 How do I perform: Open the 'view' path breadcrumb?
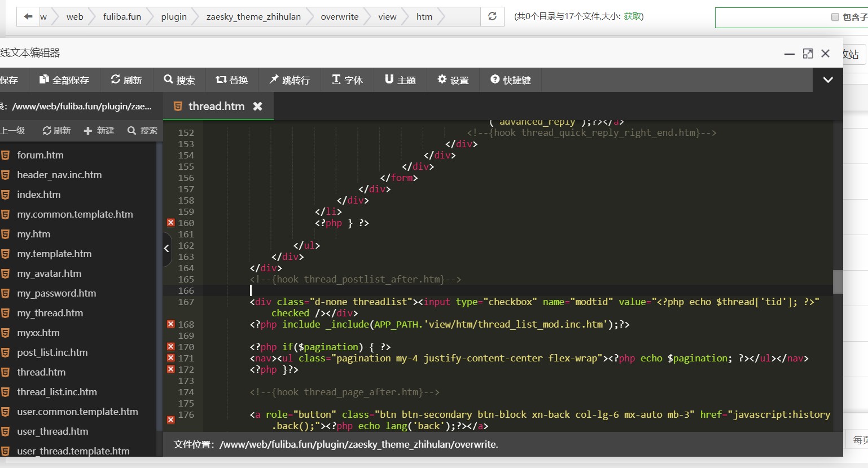387,16
